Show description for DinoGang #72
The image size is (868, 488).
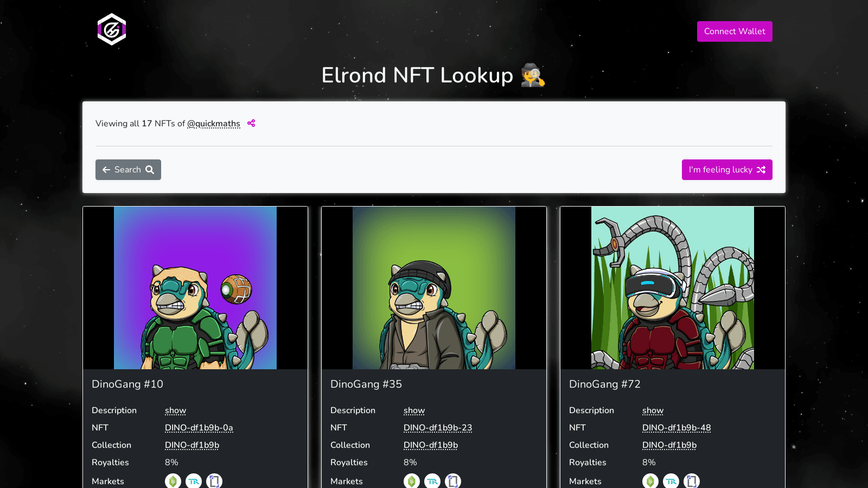point(653,410)
